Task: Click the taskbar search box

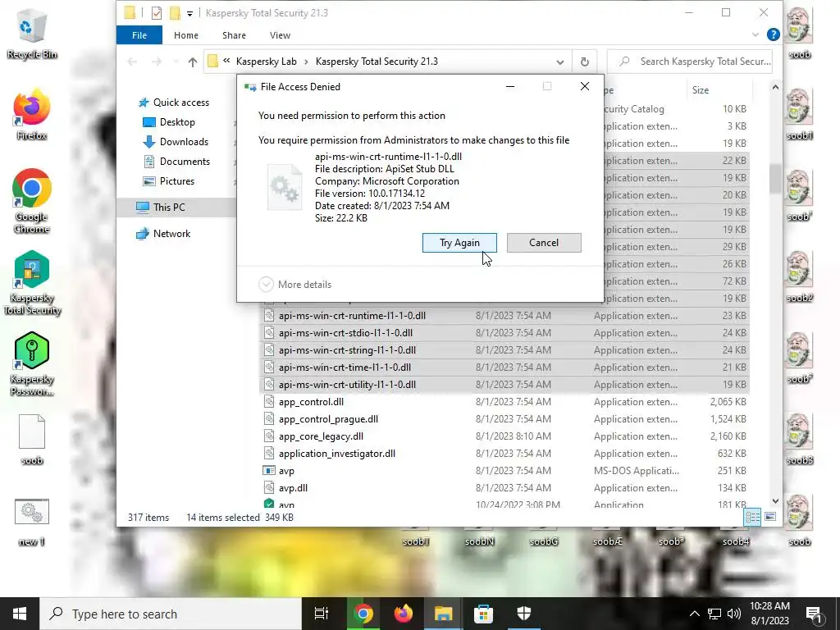Action: [171, 614]
